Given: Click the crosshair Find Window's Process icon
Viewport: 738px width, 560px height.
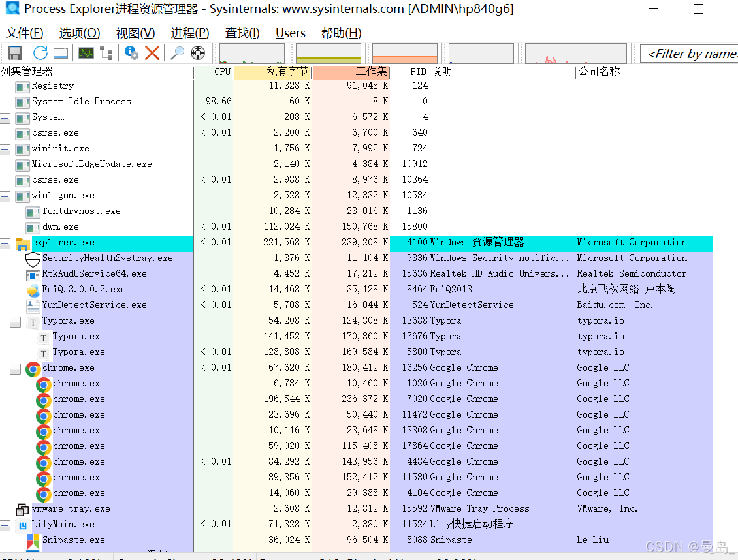Looking at the screenshot, I should 198,53.
